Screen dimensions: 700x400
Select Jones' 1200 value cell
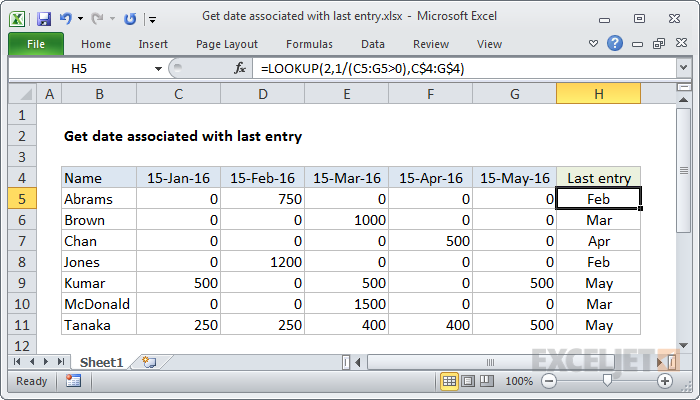262,262
